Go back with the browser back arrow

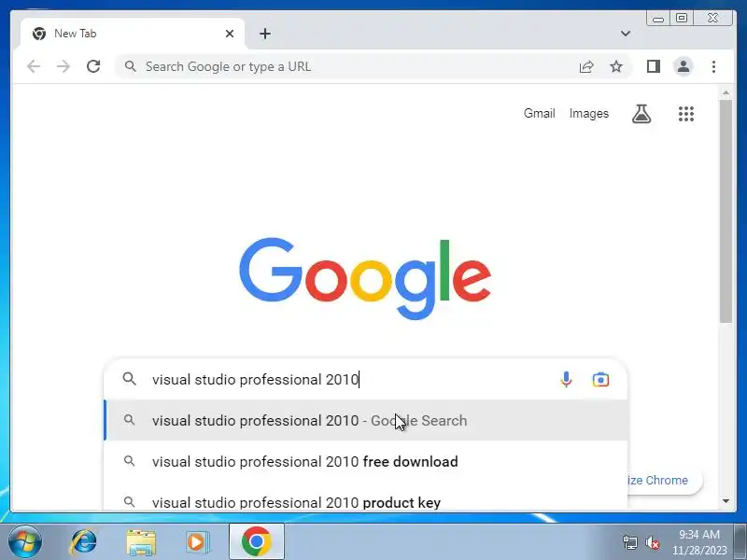[34, 66]
